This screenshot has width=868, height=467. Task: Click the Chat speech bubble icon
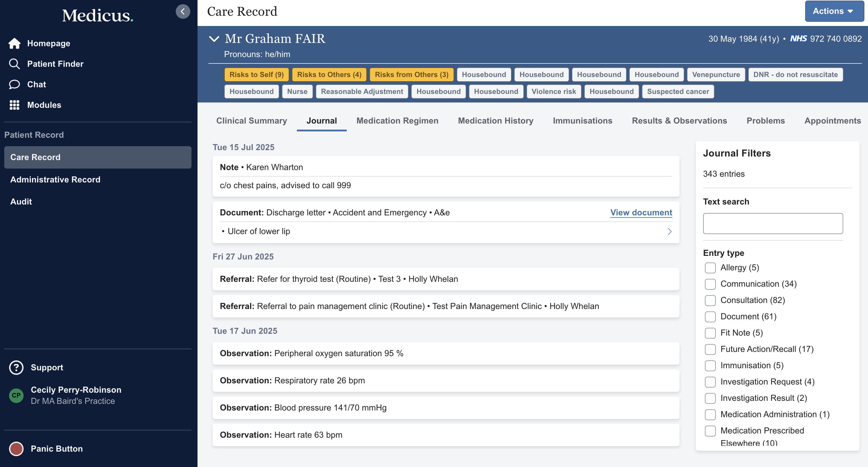(14, 84)
